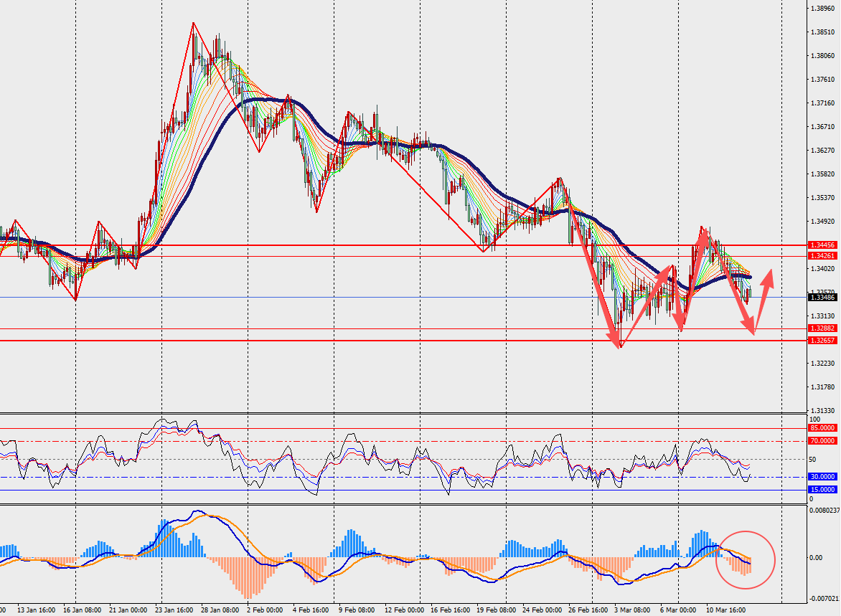The image size is (841, 616).
Task: Select the red 1.32882 support level label
Action: 822,328
